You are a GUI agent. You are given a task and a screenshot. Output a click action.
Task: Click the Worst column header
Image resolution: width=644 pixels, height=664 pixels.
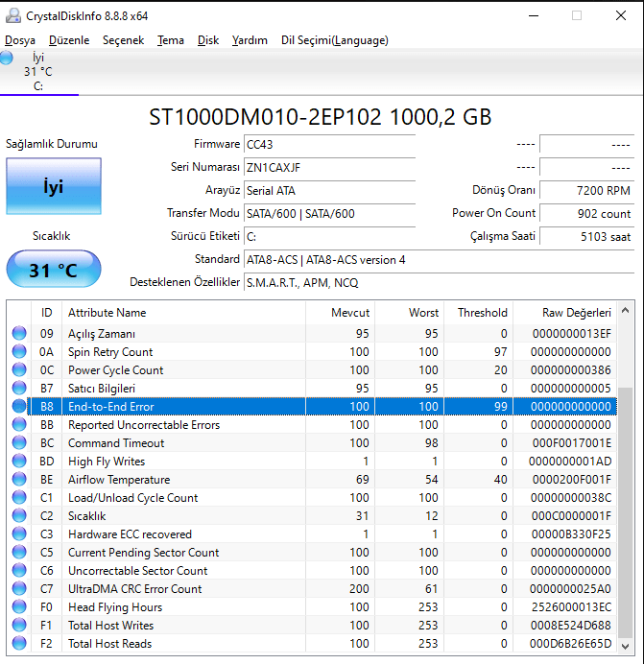point(409,313)
